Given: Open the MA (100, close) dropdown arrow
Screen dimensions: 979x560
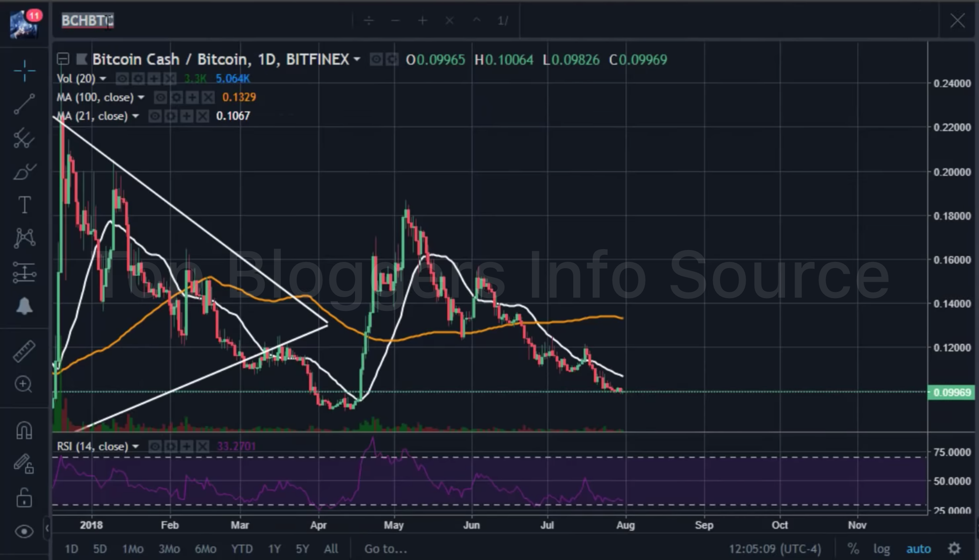Looking at the screenshot, I should pos(141,97).
